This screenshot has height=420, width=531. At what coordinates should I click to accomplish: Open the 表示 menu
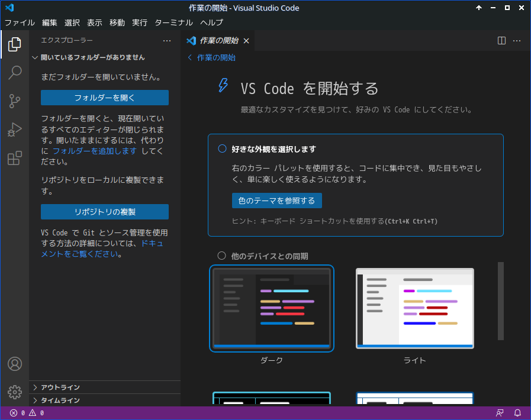pyautogui.click(x=95, y=22)
